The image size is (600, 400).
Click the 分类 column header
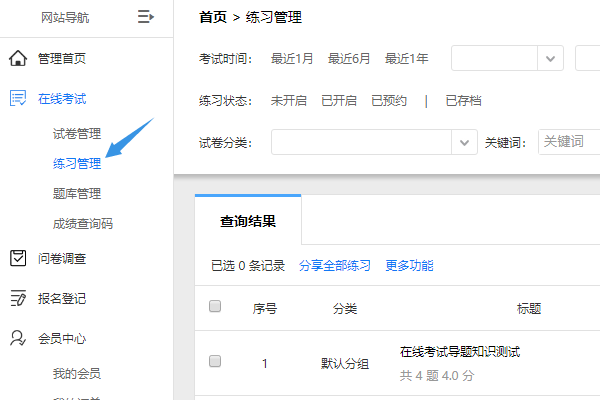(x=345, y=309)
